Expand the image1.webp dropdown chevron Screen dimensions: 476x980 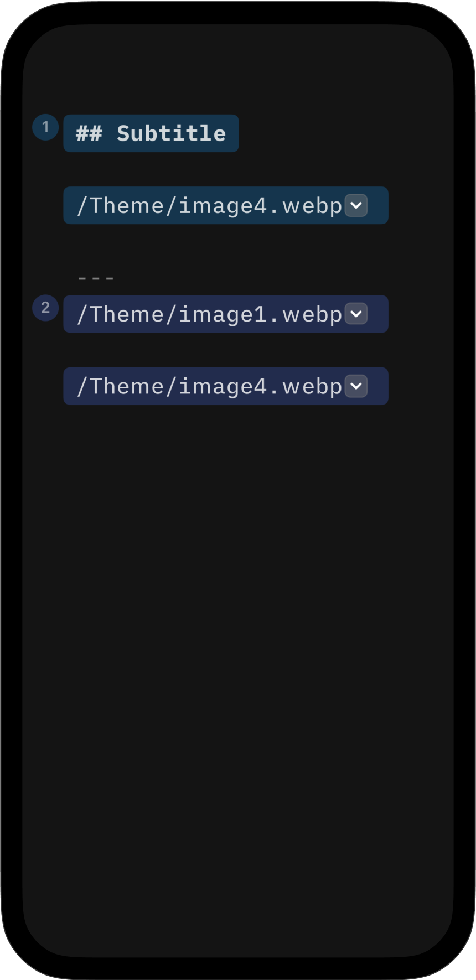pyautogui.click(x=356, y=314)
